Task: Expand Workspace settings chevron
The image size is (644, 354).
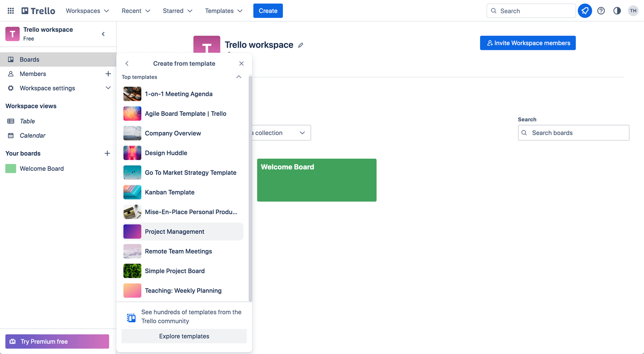Action: coord(108,88)
